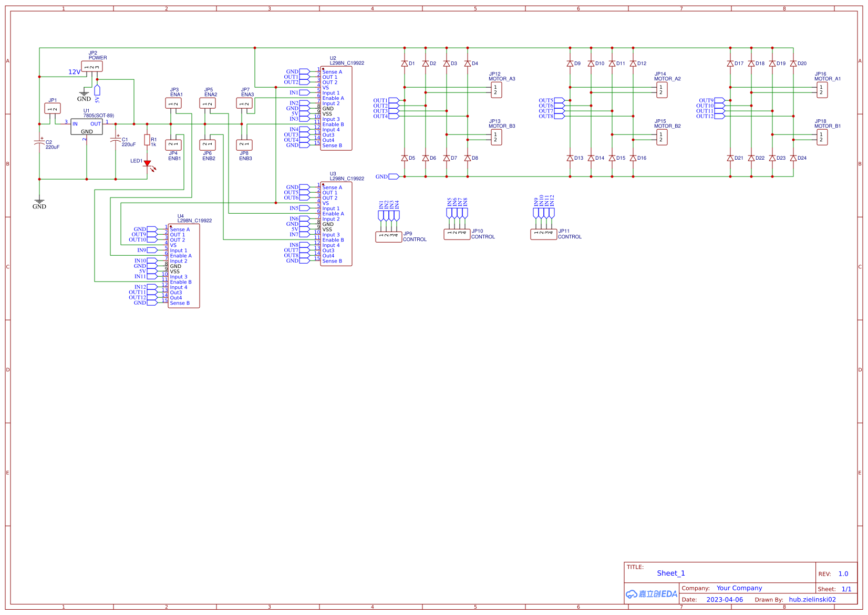Select the Your Company field in title block

point(739,588)
